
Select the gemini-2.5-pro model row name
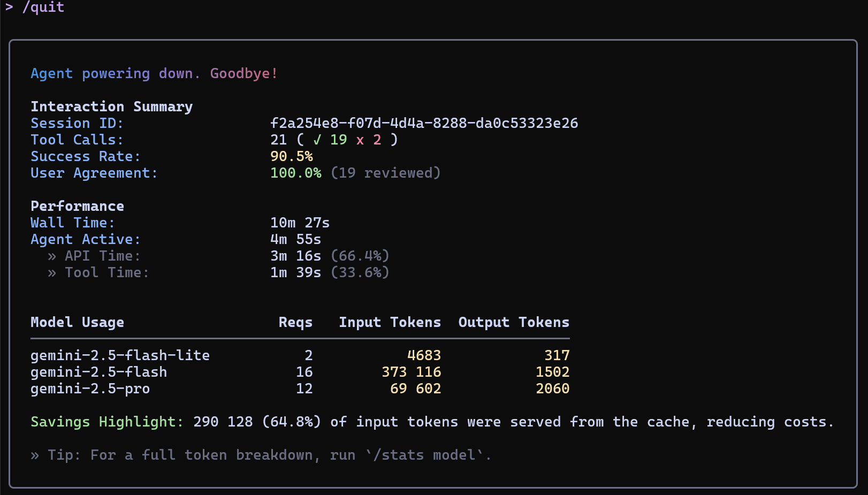pos(90,389)
